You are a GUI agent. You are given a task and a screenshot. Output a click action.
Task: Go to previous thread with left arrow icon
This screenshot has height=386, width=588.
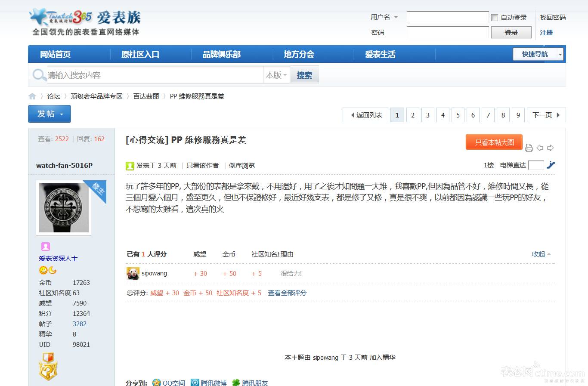[540, 148]
